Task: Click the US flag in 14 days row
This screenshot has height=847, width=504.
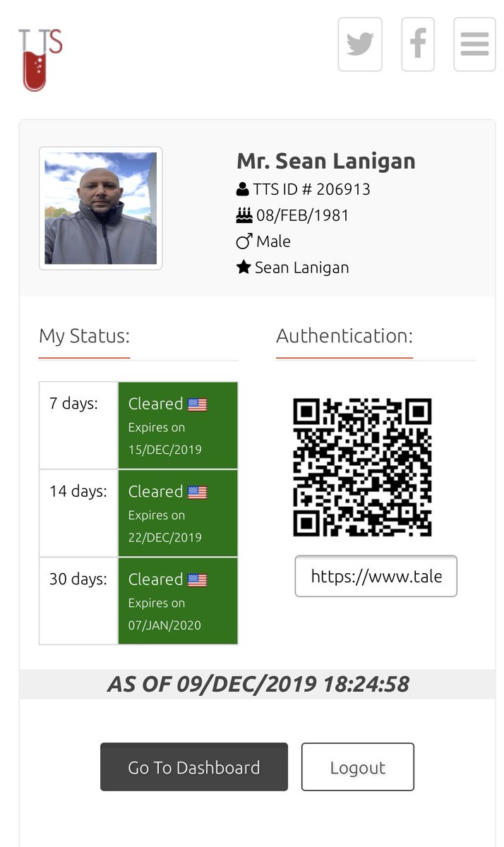Action: tap(198, 492)
